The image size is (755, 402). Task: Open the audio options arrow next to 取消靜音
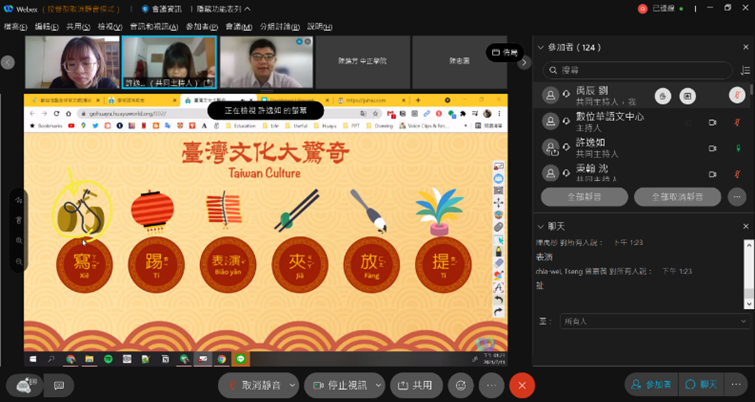point(292,385)
